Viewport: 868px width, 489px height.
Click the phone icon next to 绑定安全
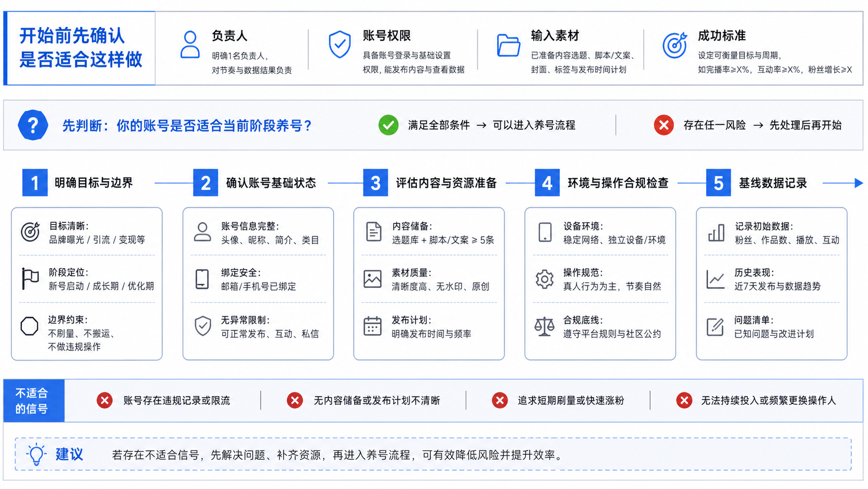(202, 279)
